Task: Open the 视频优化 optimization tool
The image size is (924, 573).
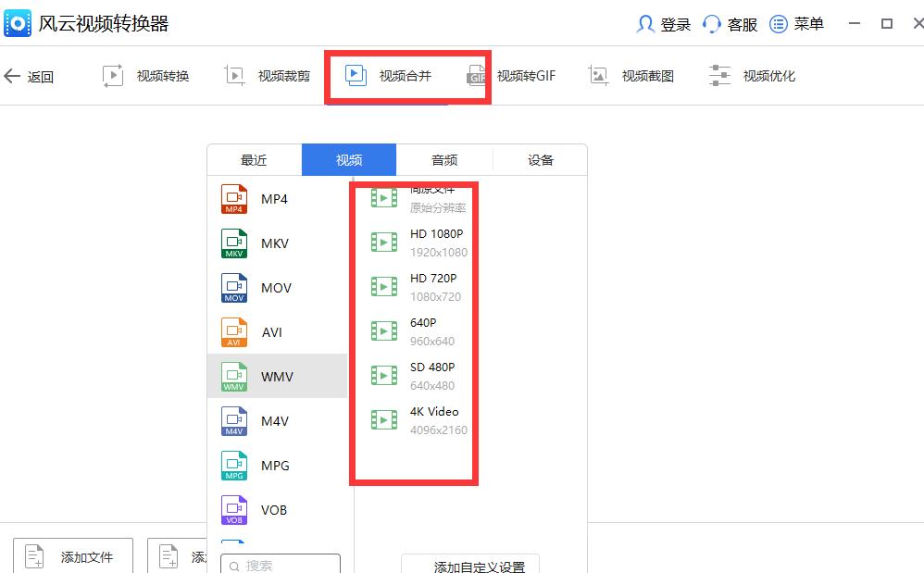Action: coord(750,75)
